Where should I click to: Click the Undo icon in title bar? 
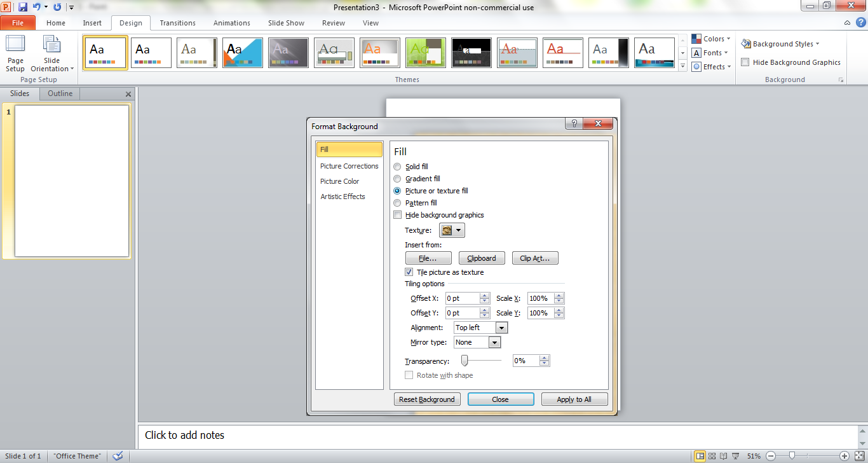[37, 7]
